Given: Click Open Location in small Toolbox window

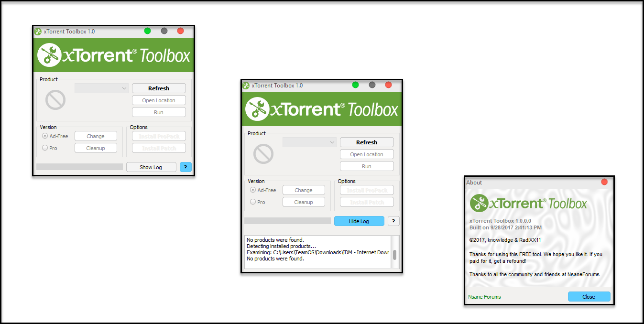Looking at the screenshot, I should (x=159, y=100).
